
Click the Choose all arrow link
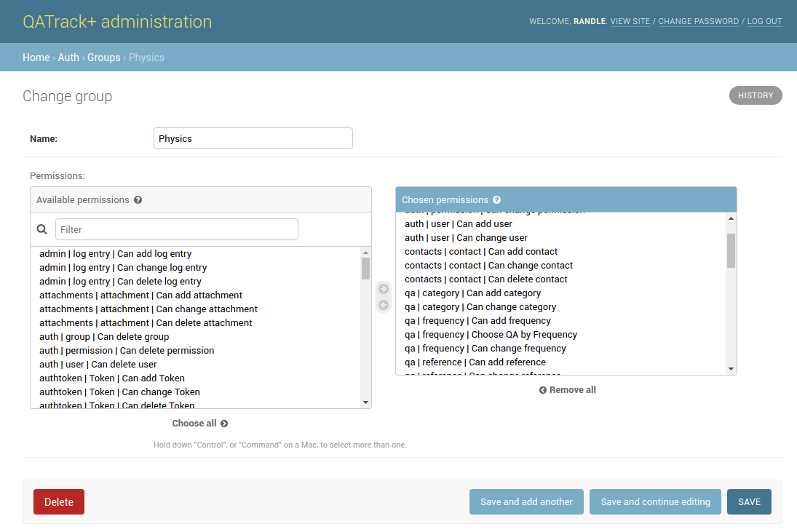[x=199, y=424]
